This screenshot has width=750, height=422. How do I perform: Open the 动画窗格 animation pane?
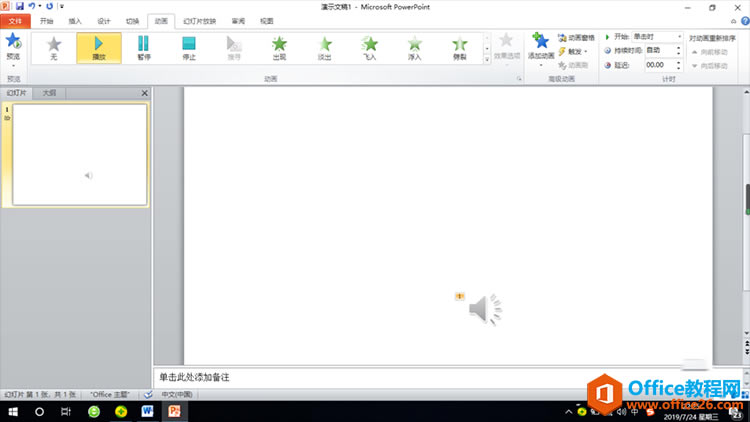point(577,37)
